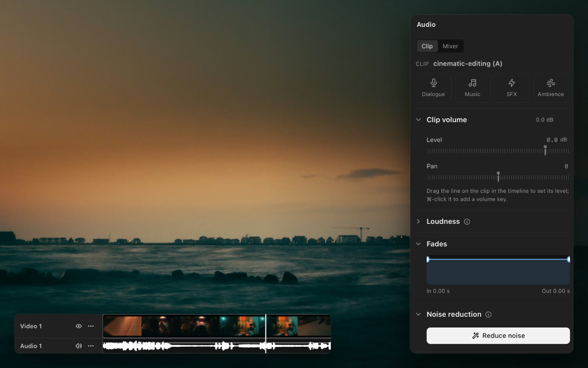This screenshot has width=588, height=368.
Task: Select the last video clip in timeline
Action: pyautogui.click(x=314, y=326)
